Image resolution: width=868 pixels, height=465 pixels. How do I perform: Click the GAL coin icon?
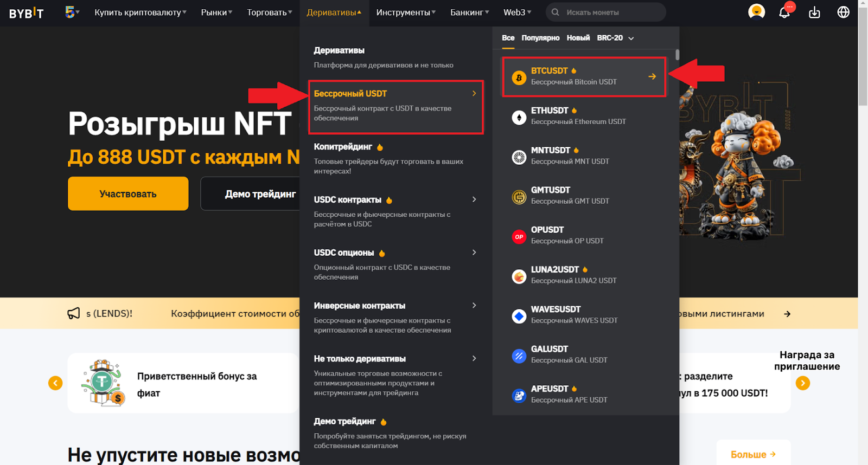tap(519, 356)
